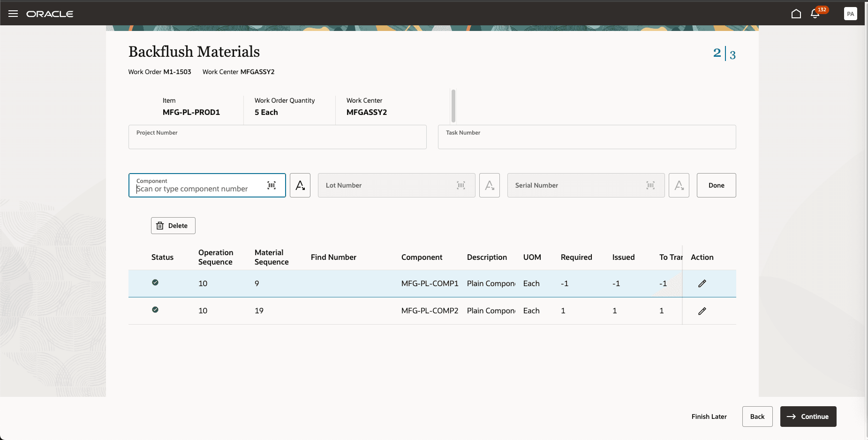Screen dimensions: 868x440
Task: Open the navigation hamburger menu
Action: [13, 13]
